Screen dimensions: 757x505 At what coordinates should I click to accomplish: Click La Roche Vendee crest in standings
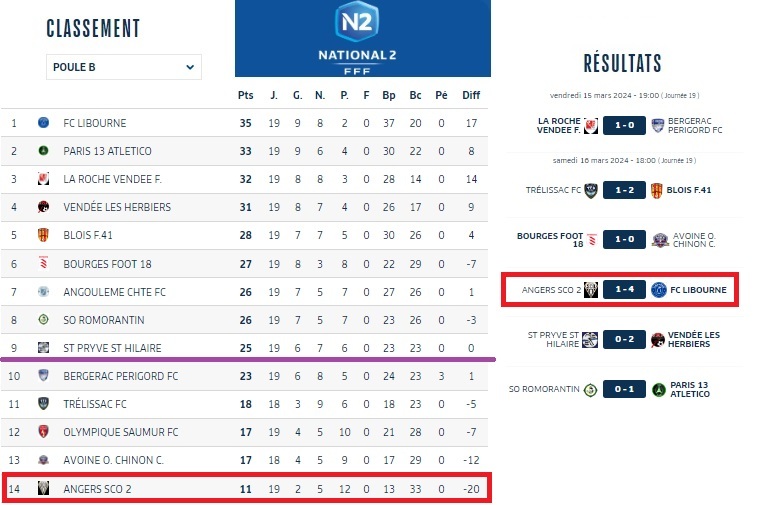[43, 179]
